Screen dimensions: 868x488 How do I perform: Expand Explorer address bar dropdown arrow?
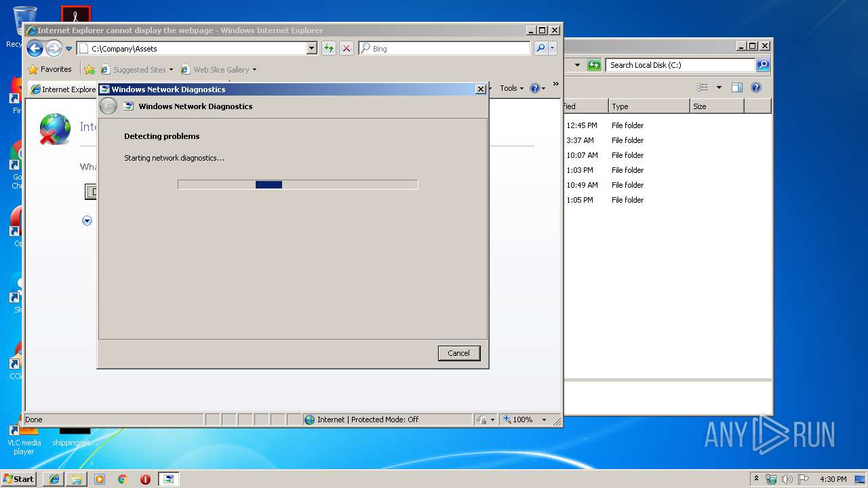click(x=578, y=65)
